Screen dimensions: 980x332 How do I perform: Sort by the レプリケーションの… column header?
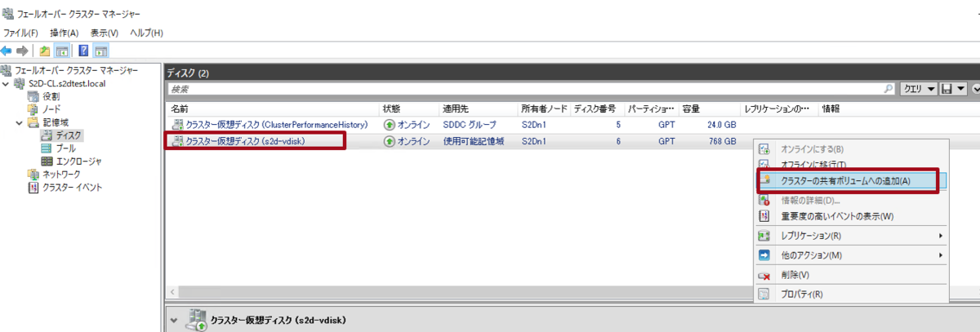779,108
